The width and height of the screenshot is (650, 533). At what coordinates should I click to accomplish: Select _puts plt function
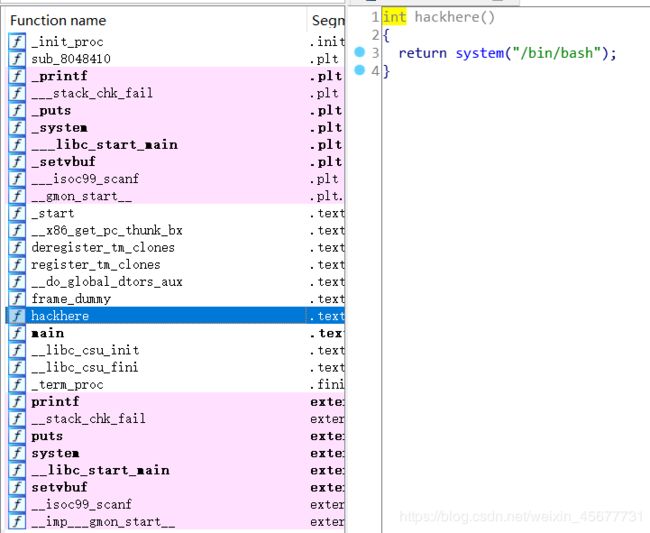point(176,110)
